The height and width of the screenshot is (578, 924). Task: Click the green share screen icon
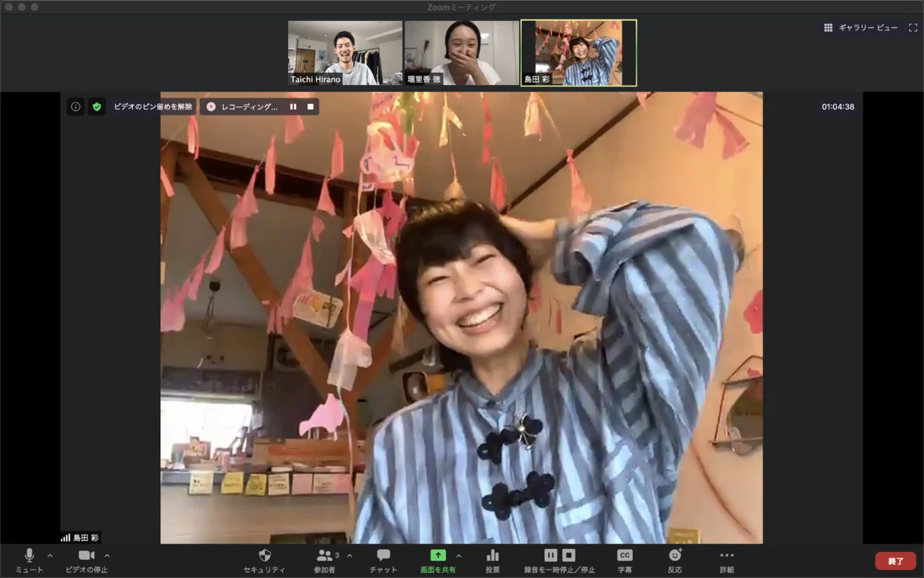438,556
